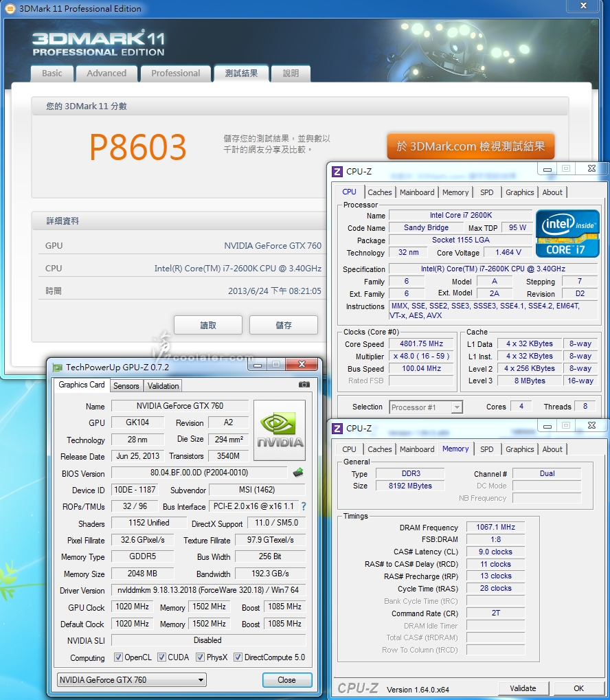This screenshot has height=700, width=610.
Task: Click the GPU-Z title bar app icon
Action: 57,368
